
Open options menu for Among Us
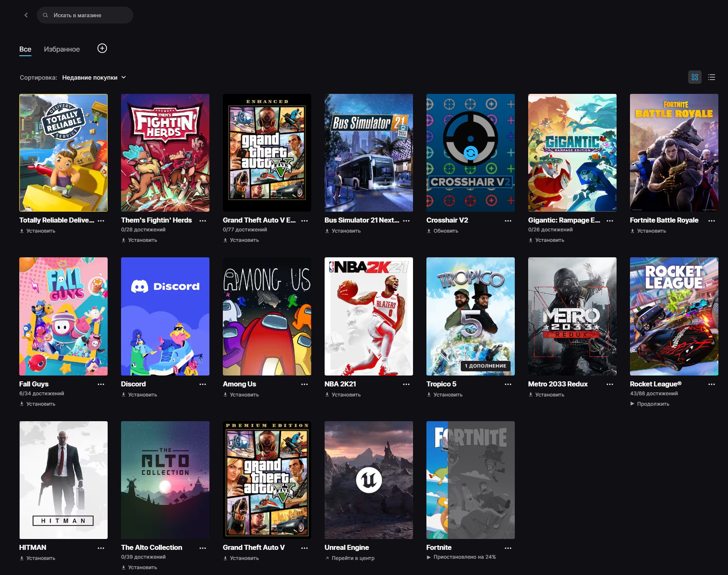[x=305, y=384]
